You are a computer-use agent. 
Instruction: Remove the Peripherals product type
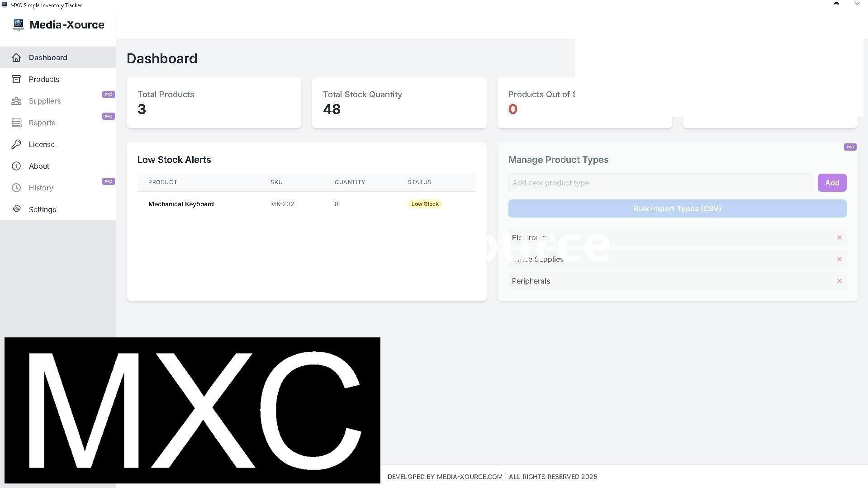click(x=839, y=281)
